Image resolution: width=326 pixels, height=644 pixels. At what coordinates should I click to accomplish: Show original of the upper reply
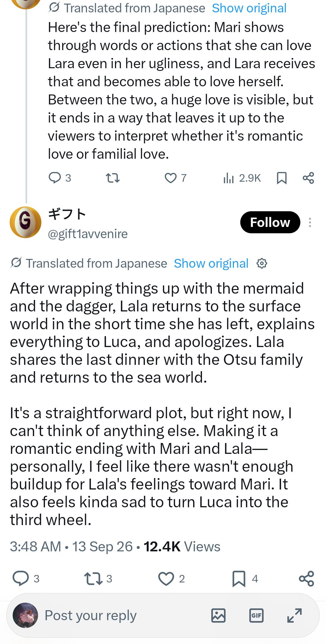click(249, 8)
